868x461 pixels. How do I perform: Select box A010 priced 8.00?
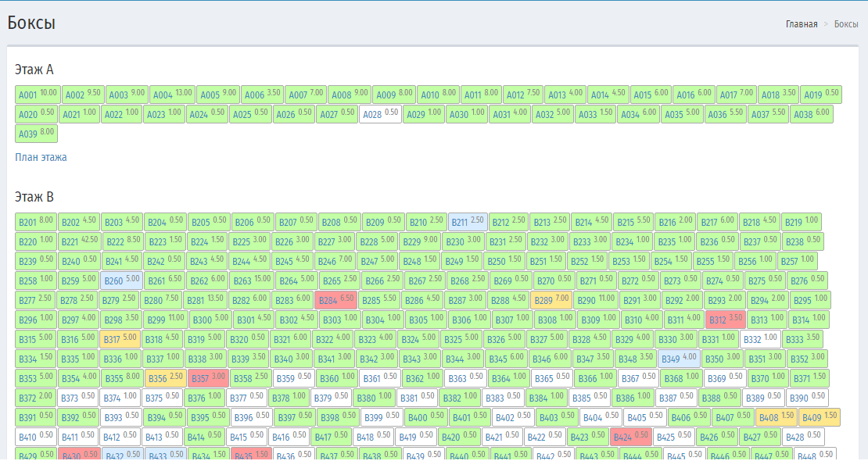pos(439,95)
